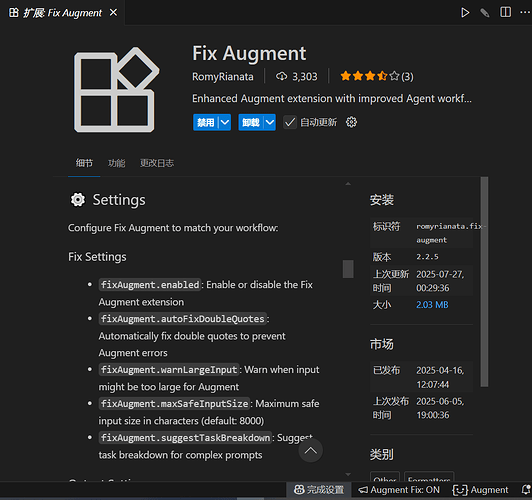Switch to the 更改日志 tab
532x500 pixels.
point(157,163)
